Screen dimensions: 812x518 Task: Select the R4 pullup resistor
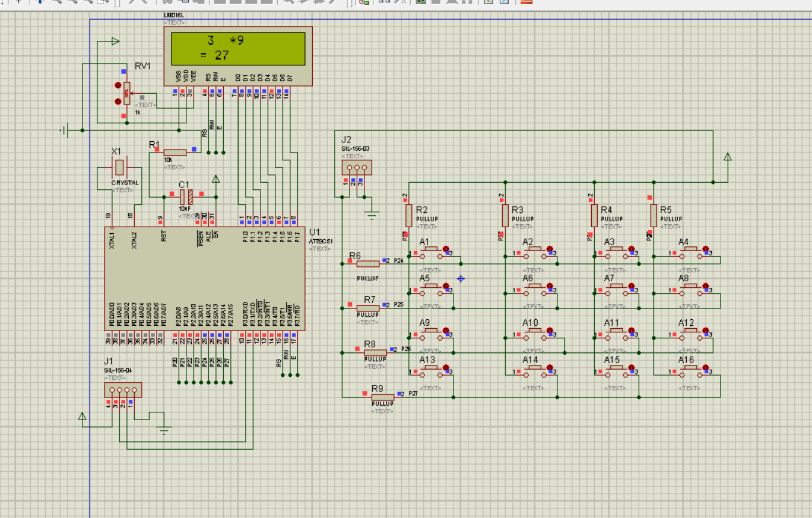pos(594,215)
